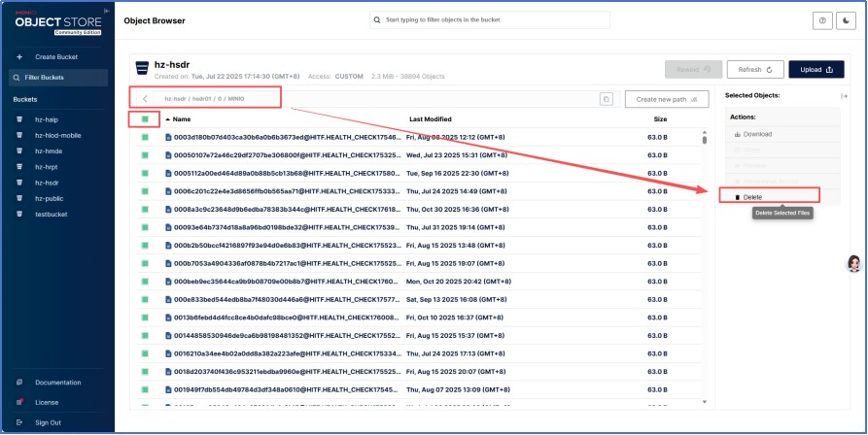
Task: Delete the selected files
Action: coord(753,197)
